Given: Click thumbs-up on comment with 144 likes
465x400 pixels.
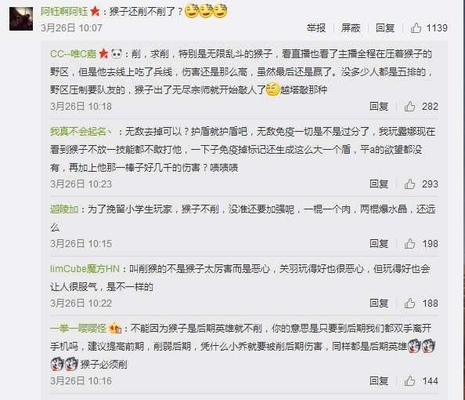Looking at the screenshot, I should tap(410, 381).
